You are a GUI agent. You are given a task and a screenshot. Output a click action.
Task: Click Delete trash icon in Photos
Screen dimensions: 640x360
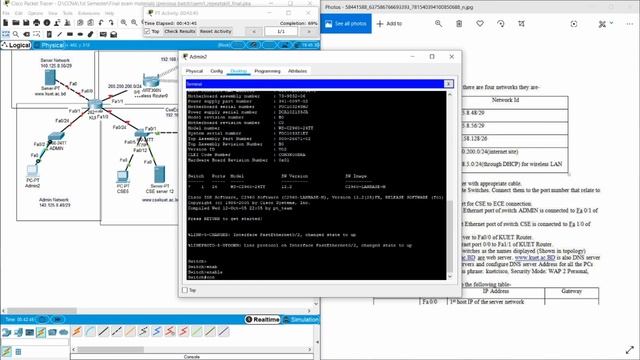pos(459,24)
